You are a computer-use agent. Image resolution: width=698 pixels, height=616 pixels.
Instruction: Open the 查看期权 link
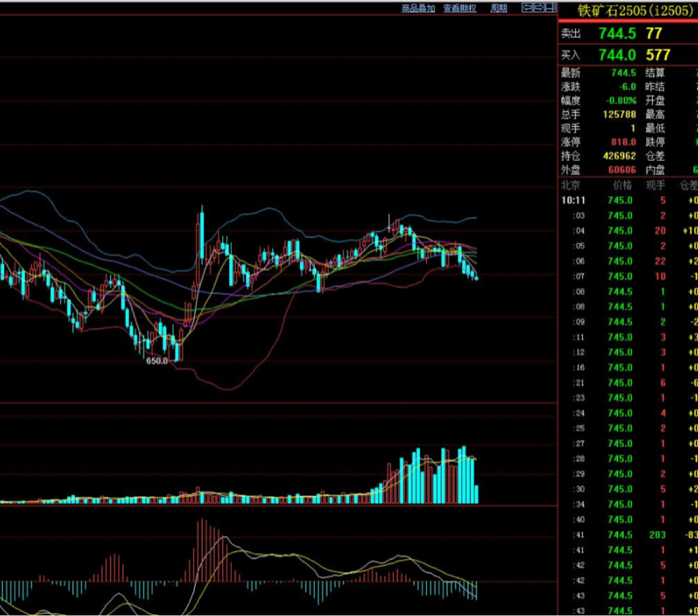pyautogui.click(x=460, y=8)
